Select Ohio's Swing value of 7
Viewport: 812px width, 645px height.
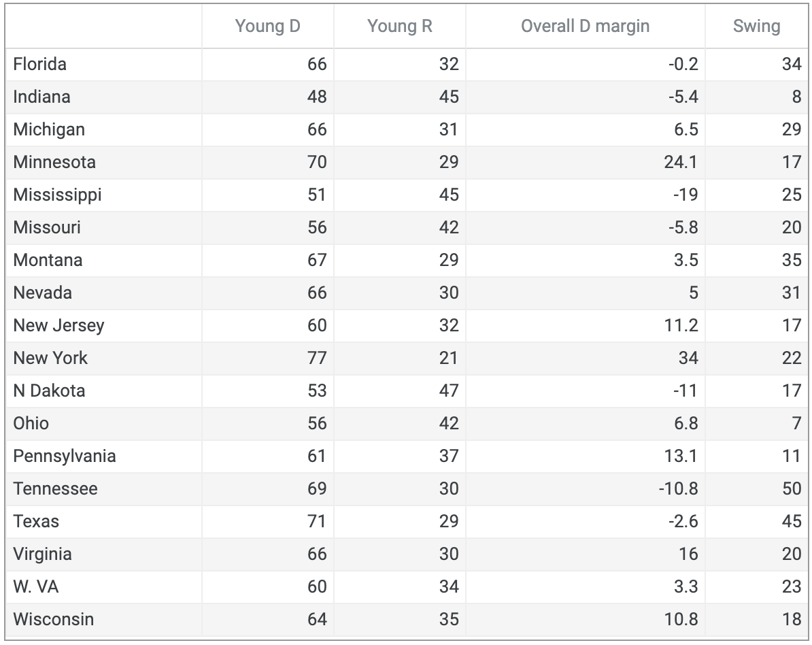(x=796, y=423)
